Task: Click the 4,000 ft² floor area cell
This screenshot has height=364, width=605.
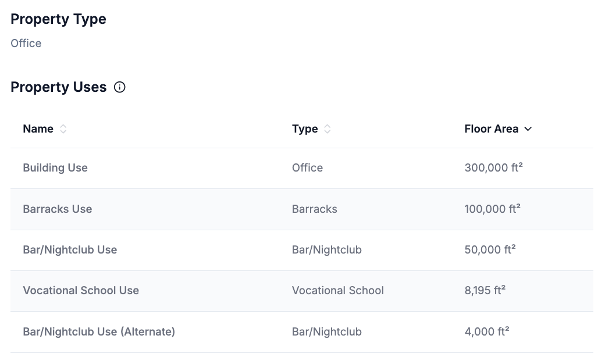Action: tap(487, 332)
